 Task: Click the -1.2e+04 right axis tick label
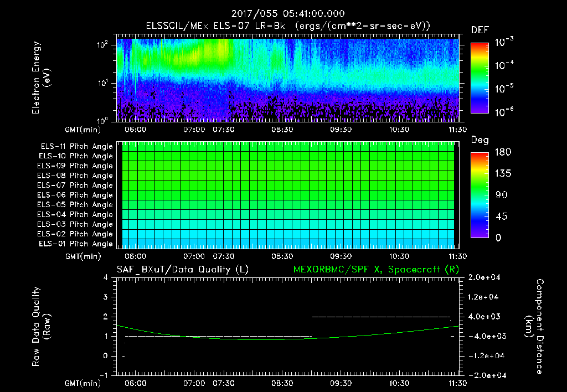coord(486,356)
